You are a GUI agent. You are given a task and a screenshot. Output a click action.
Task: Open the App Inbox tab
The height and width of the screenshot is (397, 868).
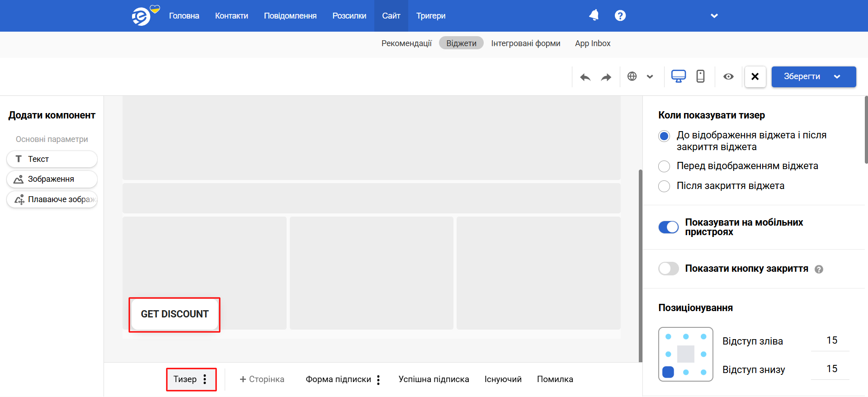(593, 43)
